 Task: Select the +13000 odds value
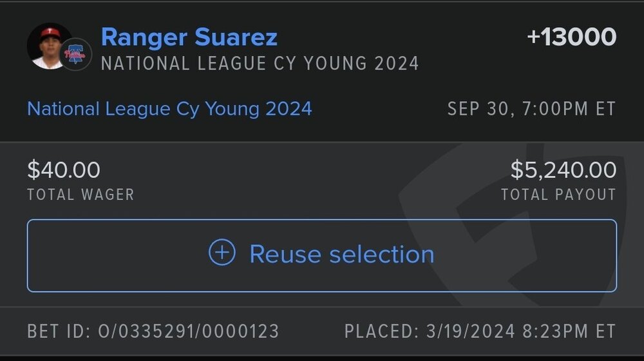click(x=571, y=37)
